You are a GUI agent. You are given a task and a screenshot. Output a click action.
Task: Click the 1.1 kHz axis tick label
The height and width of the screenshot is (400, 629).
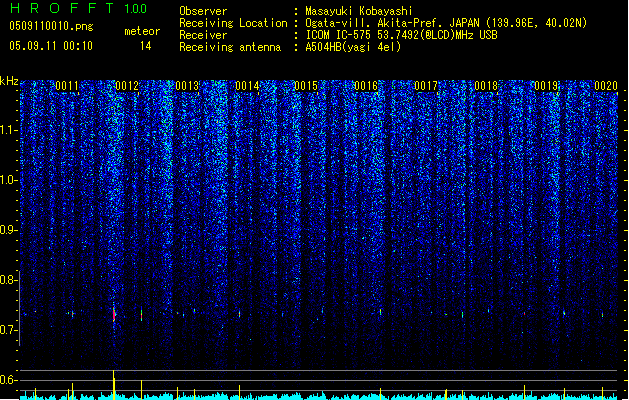(x=8, y=130)
